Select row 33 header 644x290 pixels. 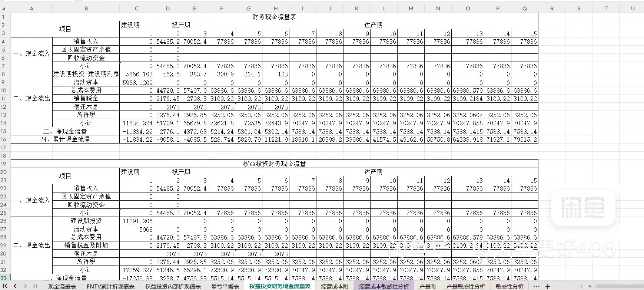pos(4,278)
